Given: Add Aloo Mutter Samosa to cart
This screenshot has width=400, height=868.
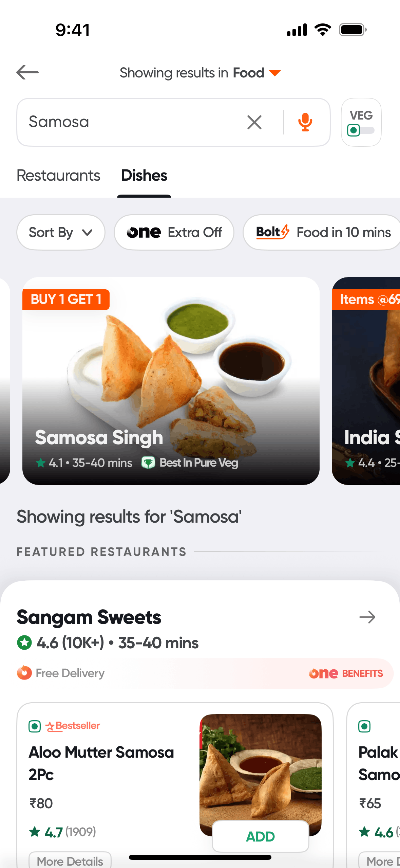Looking at the screenshot, I should [x=260, y=836].
